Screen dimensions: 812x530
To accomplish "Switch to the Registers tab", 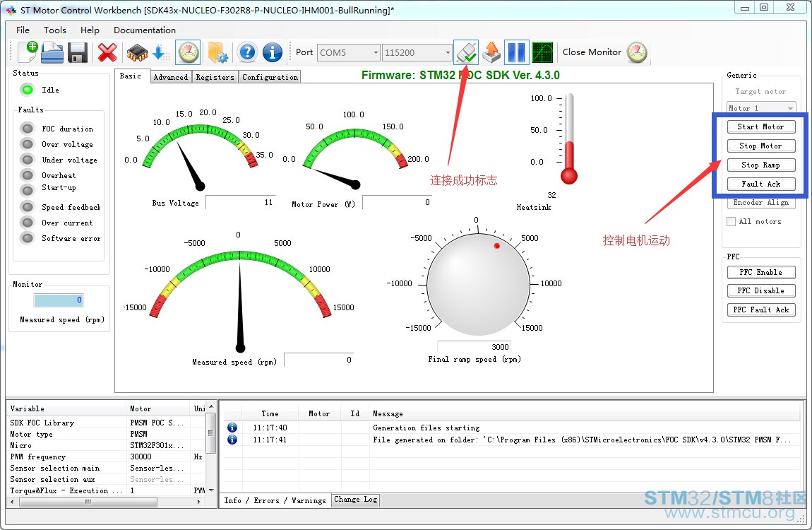I will 215,77.
